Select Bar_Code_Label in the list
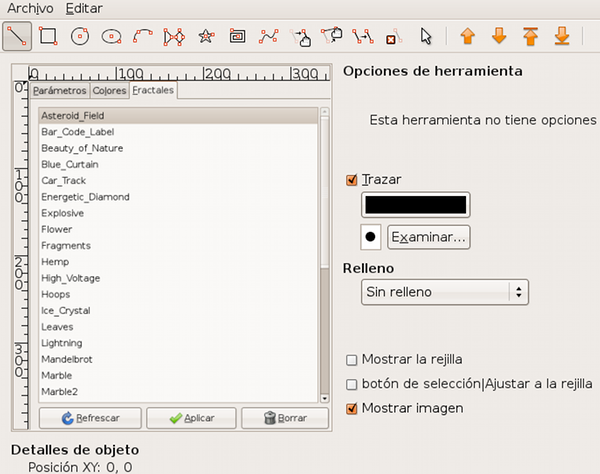This screenshot has width=600, height=474. [178, 132]
